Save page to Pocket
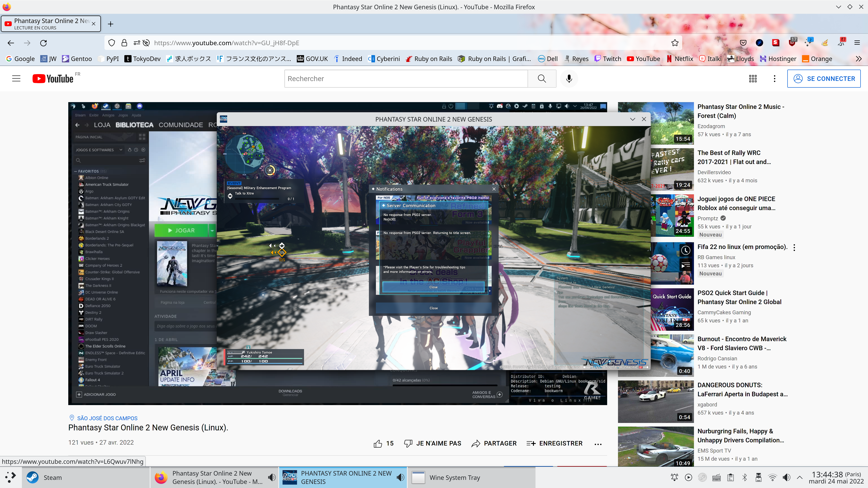Screen dimensions: 868x488 point(743,43)
